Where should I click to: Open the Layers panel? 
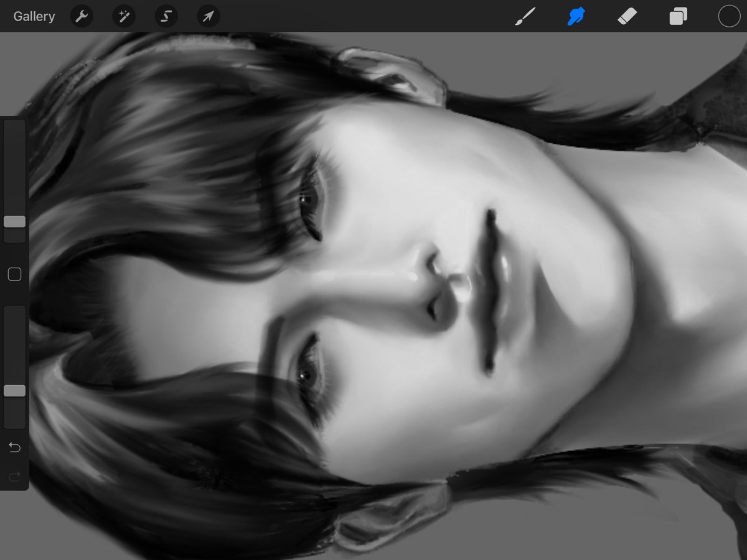(x=678, y=17)
